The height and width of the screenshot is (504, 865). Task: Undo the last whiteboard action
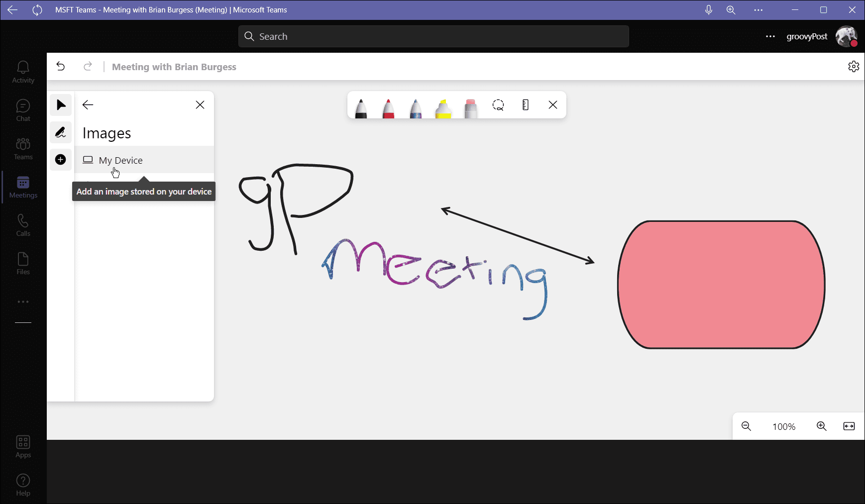point(61,66)
